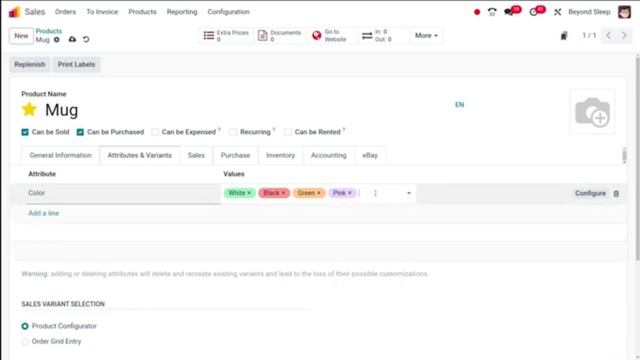The image size is (640, 360).
Task: Uncheck Can be Purchased
Action: (80, 132)
